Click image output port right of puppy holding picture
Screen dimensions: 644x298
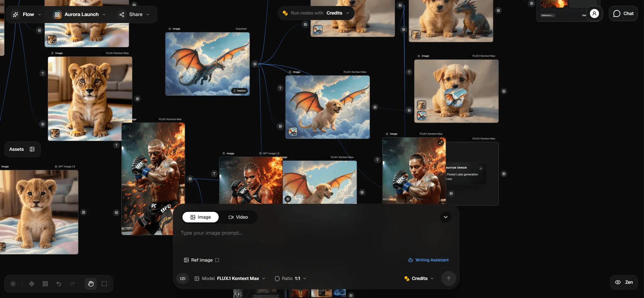[x=504, y=91]
